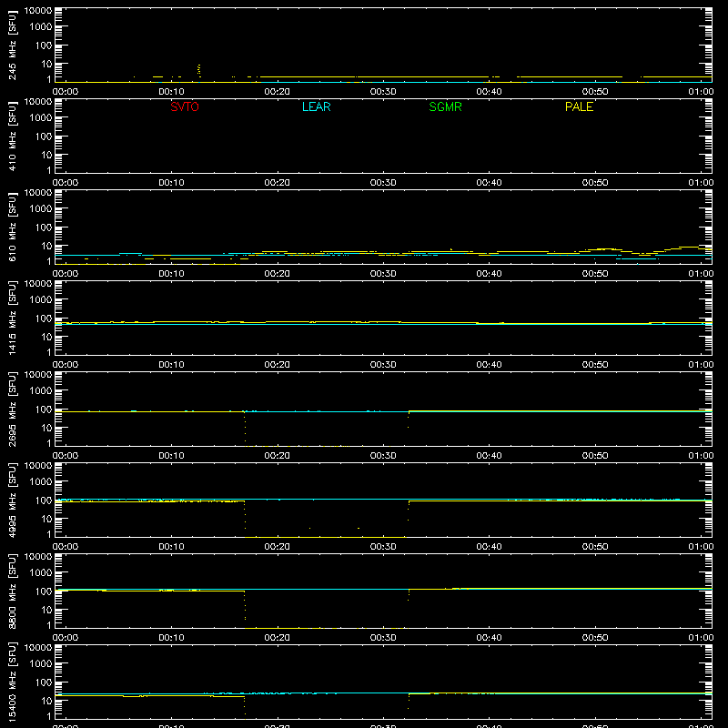728x728 pixels.
Task: Click the 100 tick on 610 MHz axis
Action: click(44, 227)
